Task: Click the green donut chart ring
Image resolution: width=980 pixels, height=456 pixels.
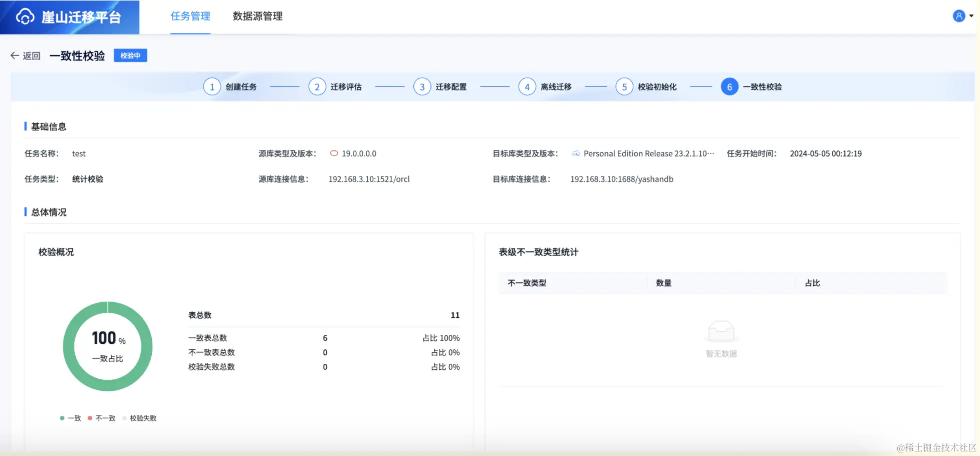Action: tap(69, 346)
